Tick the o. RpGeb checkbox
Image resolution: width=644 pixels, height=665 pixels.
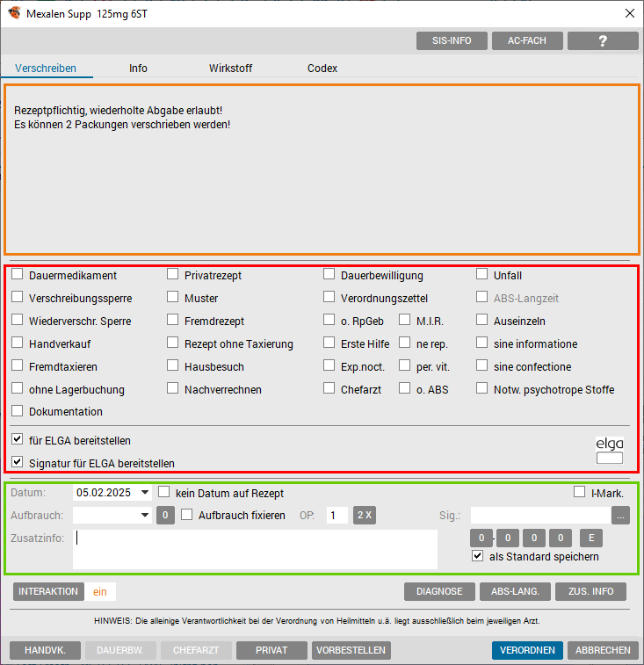tap(329, 320)
